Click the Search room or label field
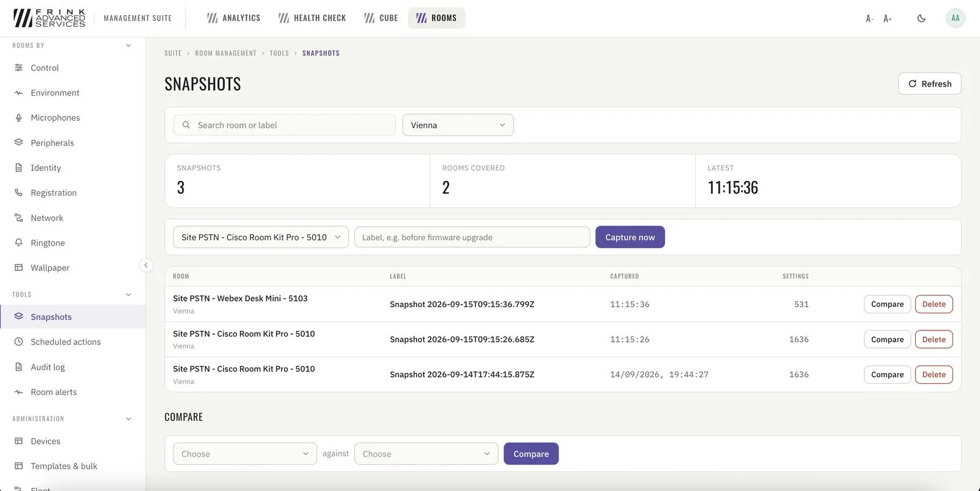980x491 pixels. point(284,125)
